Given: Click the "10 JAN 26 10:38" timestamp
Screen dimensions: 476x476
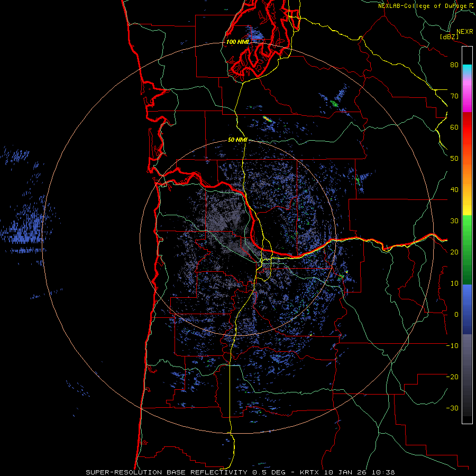Looking at the screenshot, I should (x=360, y=472).
